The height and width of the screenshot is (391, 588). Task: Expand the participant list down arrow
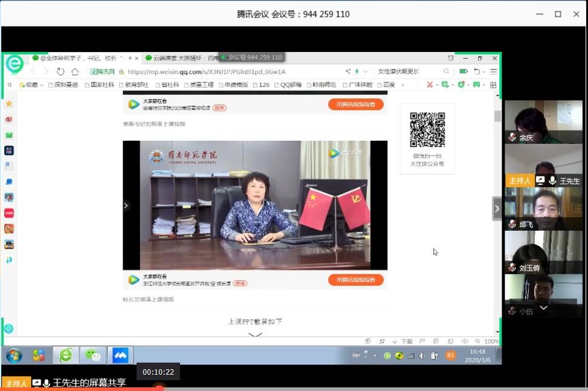coord(543,308)
